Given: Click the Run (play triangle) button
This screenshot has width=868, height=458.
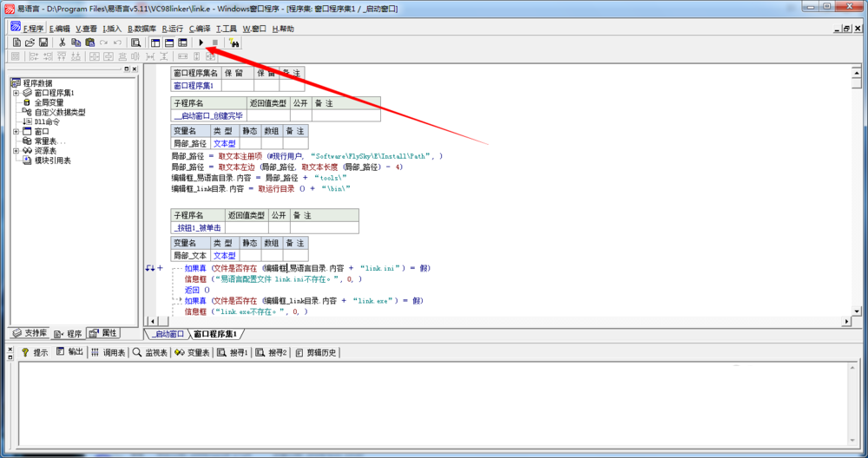Looking at the screenshot, I should pyautogui.click(x=201, y=43).
